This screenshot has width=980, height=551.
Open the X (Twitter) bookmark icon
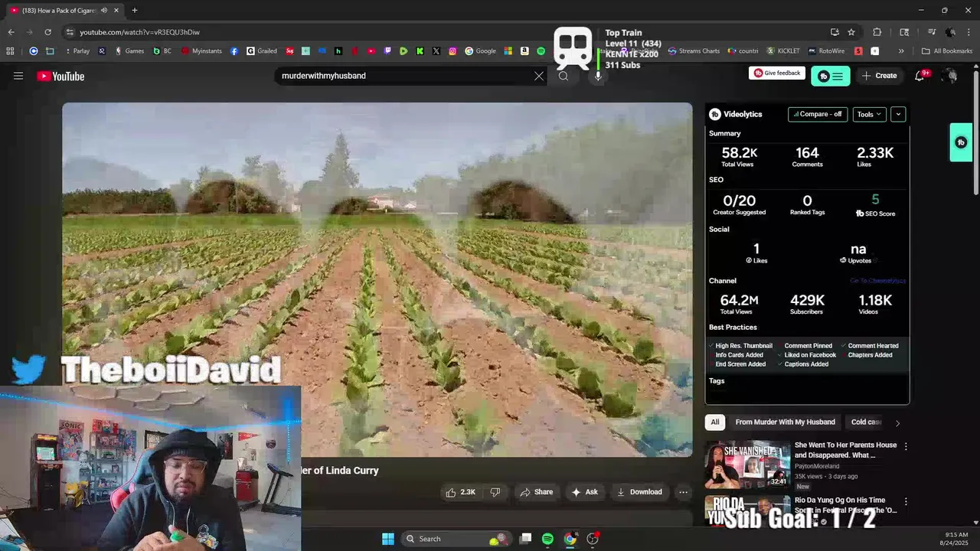[436, 51]
